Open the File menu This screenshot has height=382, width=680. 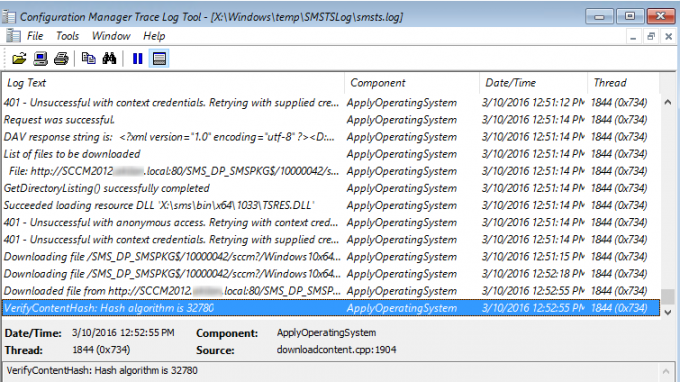35,36
